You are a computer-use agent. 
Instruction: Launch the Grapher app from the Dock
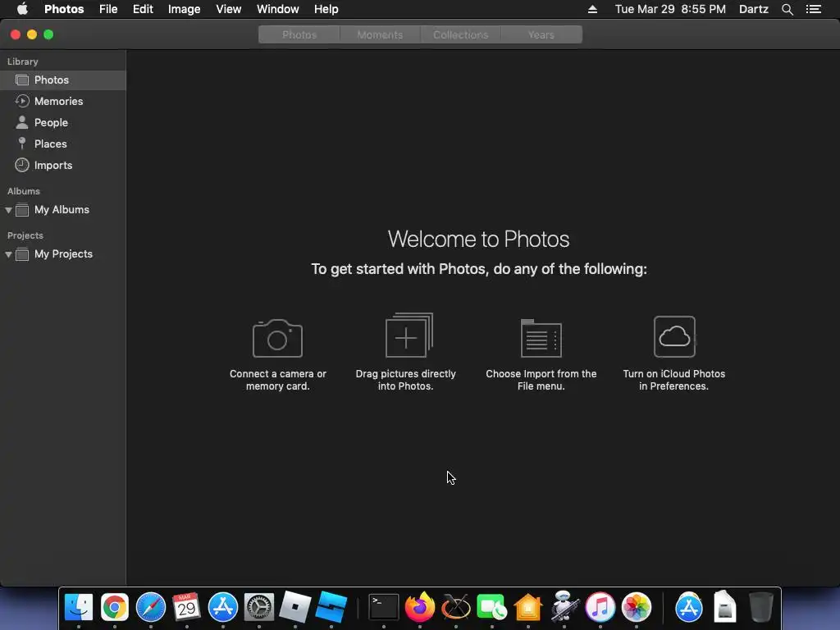coord(456,607)
